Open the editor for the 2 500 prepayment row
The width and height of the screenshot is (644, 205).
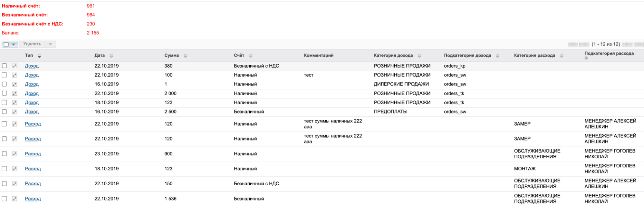coord(14,112)
